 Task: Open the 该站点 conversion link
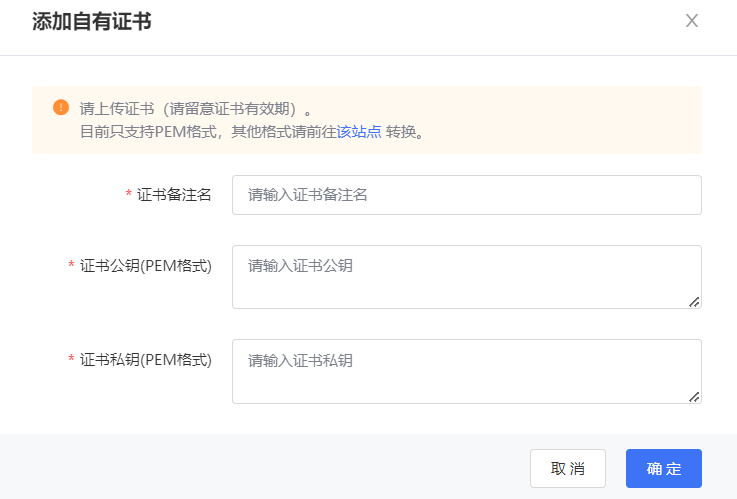click(359, 131)
